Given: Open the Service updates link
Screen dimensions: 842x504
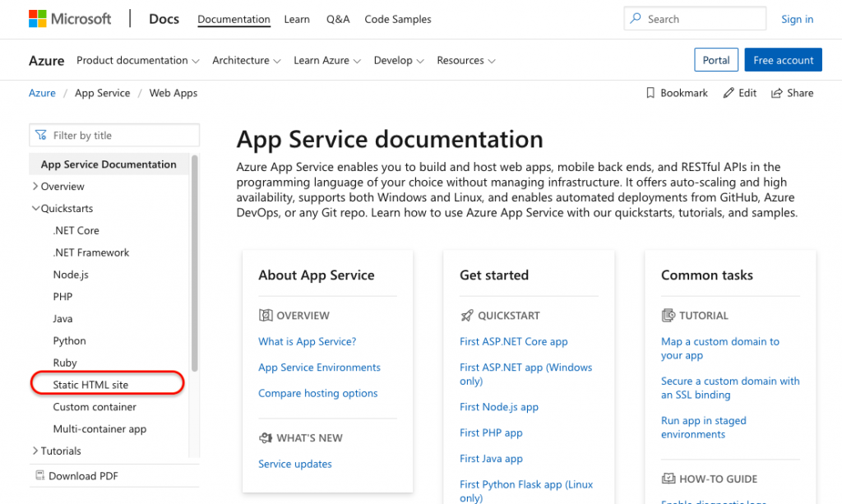Looking at the screenshot, I should point(295,464).
